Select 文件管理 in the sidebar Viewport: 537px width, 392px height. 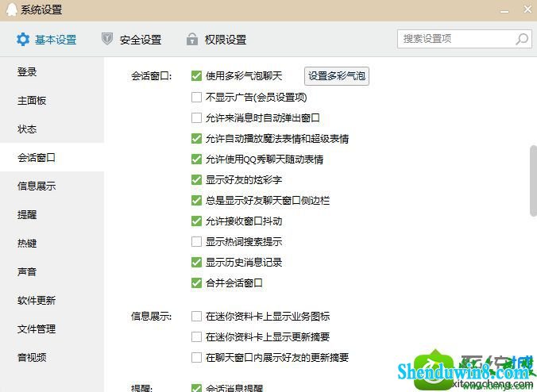click(52, 329)
